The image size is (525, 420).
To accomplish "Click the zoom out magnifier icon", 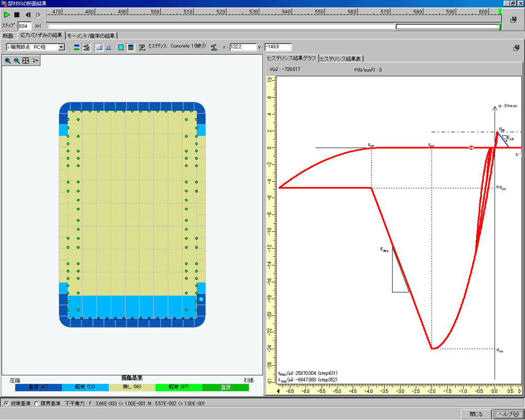I will tap(16, 60).
